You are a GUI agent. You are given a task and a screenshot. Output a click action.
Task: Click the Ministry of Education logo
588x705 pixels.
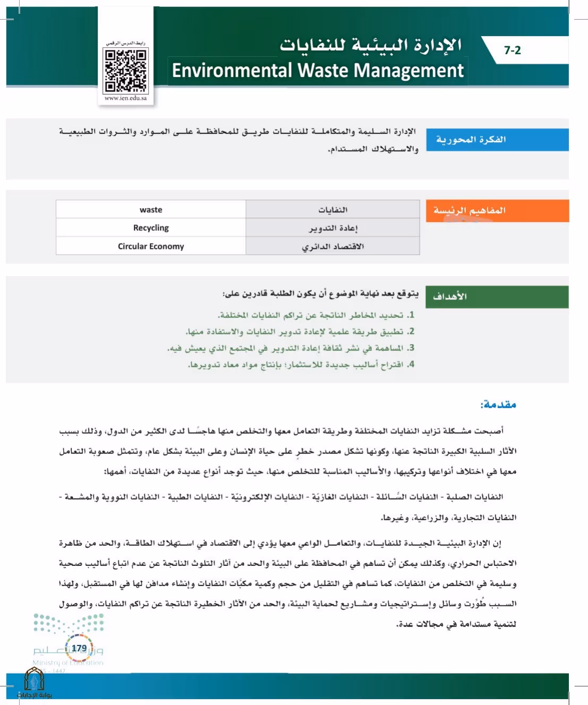coord(69,640)
